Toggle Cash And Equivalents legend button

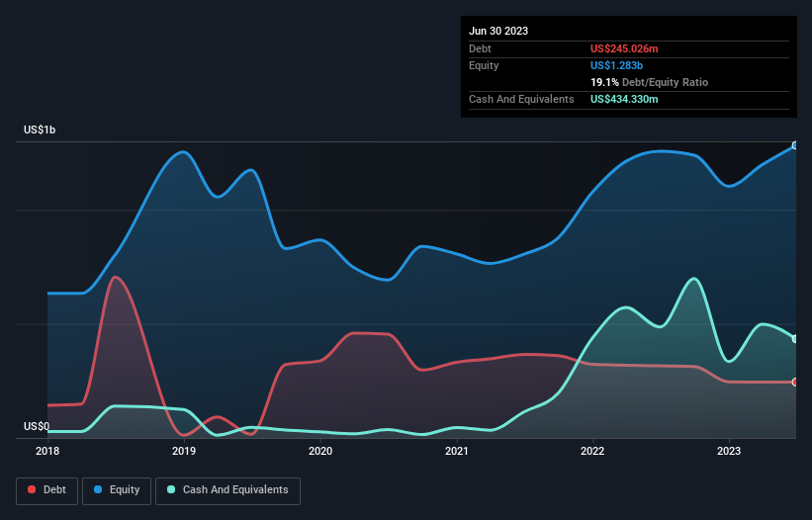click(x=227, y=490)
